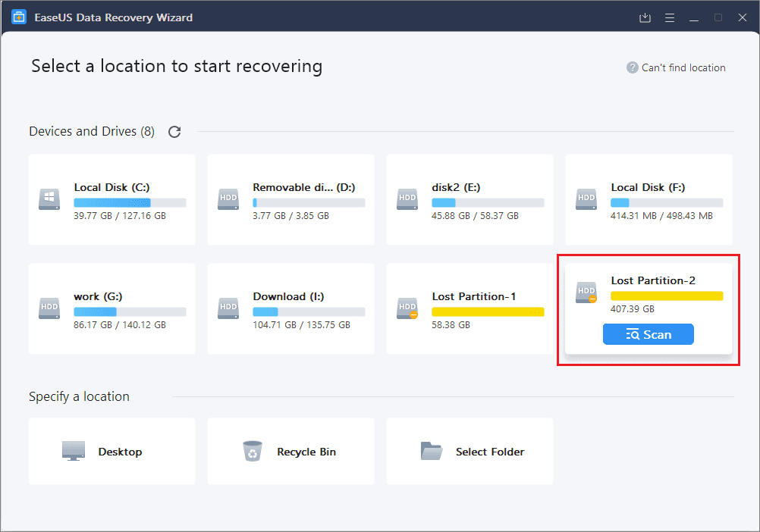Click the Windows drive icon for Local Disk (C:)

[49, 200]
